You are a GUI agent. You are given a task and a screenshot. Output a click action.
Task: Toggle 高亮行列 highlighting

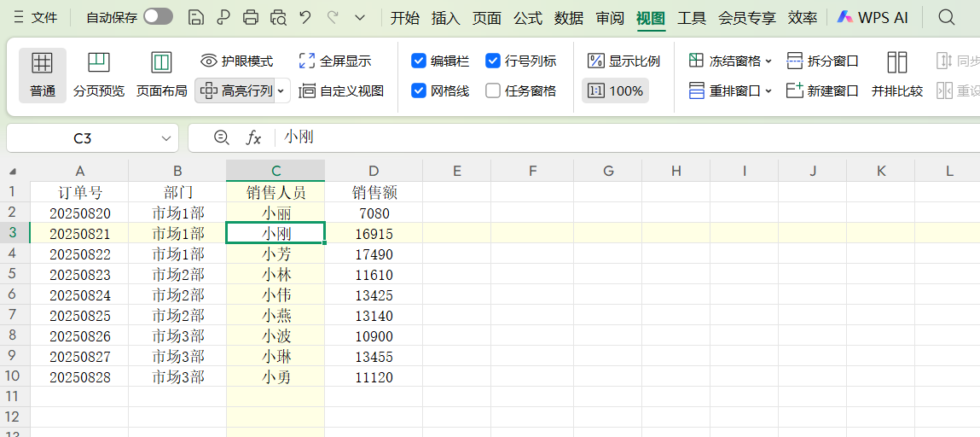tap(235, 90)
